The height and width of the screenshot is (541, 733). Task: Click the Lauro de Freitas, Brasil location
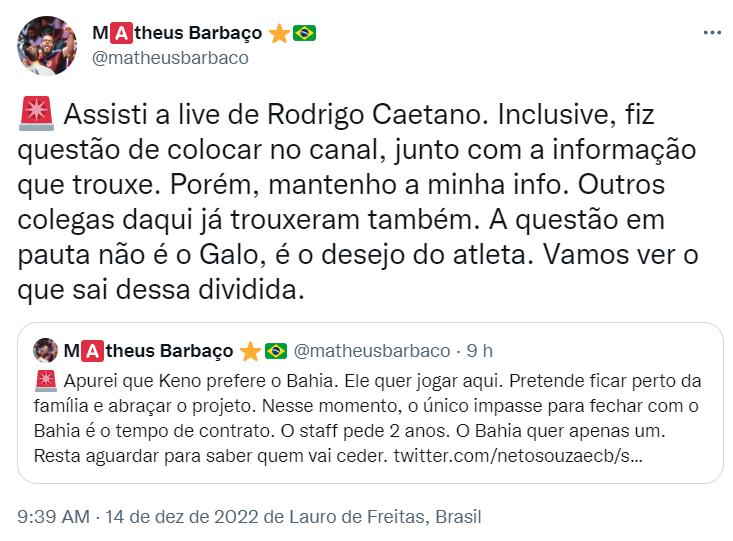[x=385, y=517]
